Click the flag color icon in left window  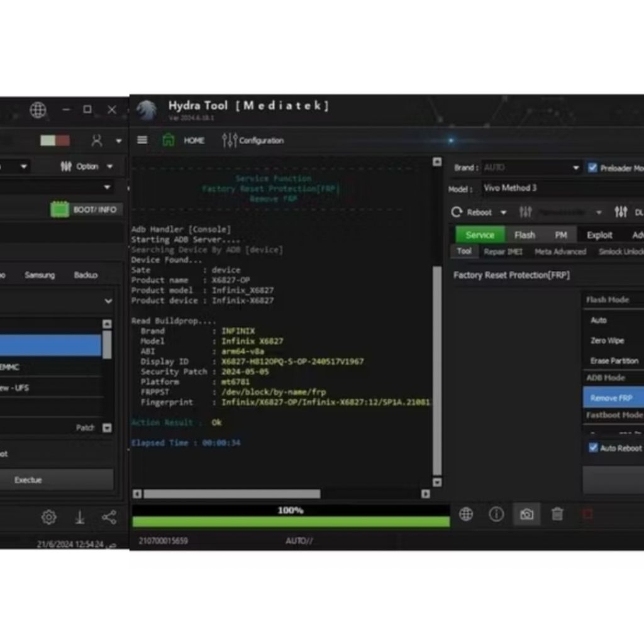click(x=55, y=140)
